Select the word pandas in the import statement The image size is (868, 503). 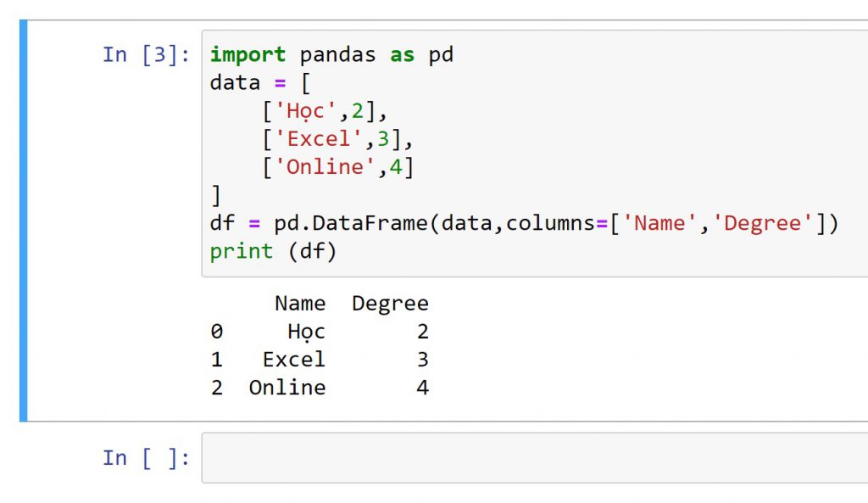[x=337, y=54]
